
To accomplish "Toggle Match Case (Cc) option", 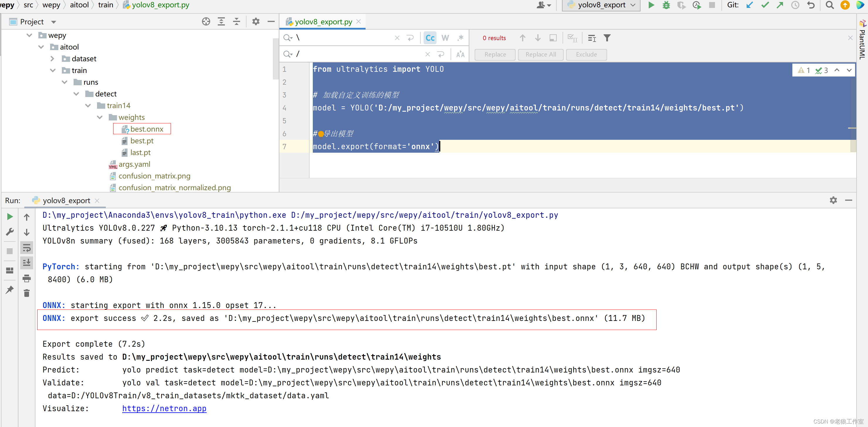I will (430, 38).
